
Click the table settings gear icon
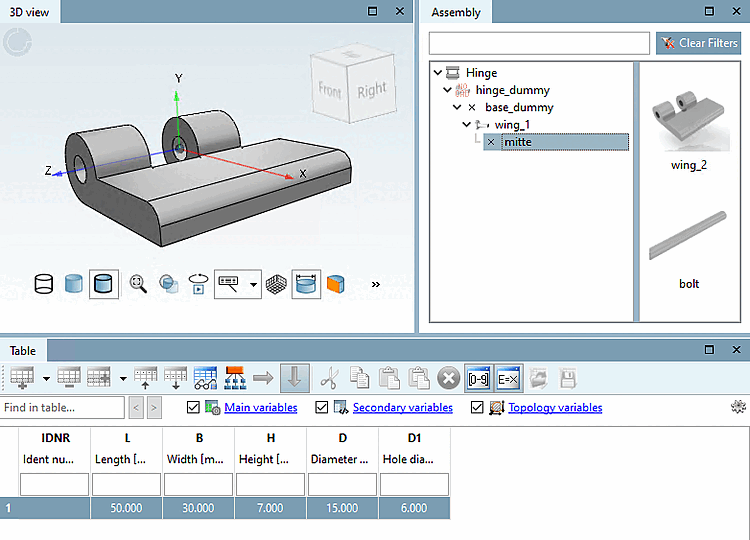[x=739, y=407]
